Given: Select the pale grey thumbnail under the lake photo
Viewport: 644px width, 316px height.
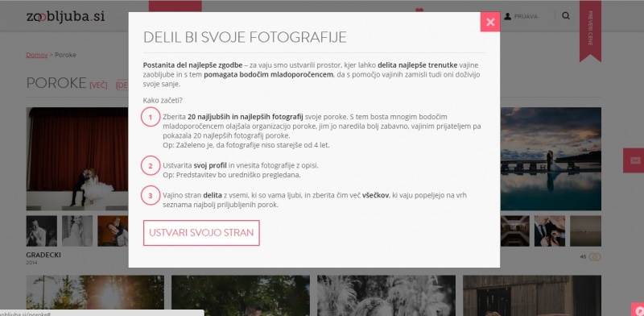Looking at the screenshot, I should pyautogui.click(x=586, y=231).
